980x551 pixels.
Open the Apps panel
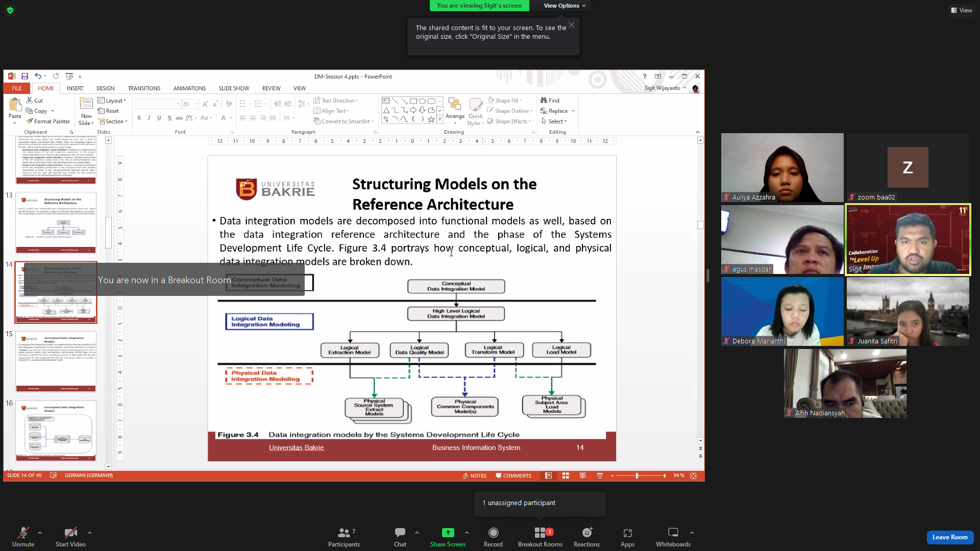click(627, 537)
